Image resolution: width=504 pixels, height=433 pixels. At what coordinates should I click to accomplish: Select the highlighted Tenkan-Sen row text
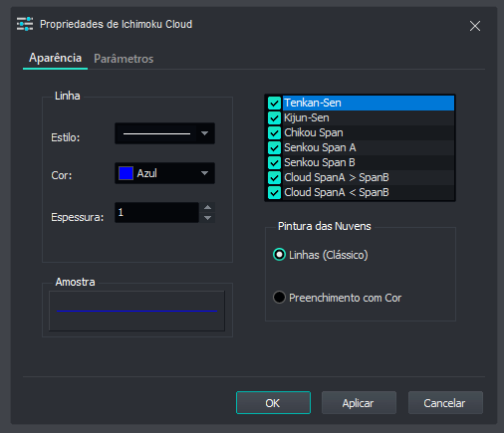(313, 103)
